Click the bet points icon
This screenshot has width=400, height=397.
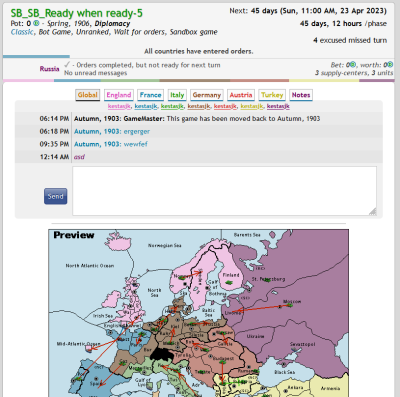point(353,65)
